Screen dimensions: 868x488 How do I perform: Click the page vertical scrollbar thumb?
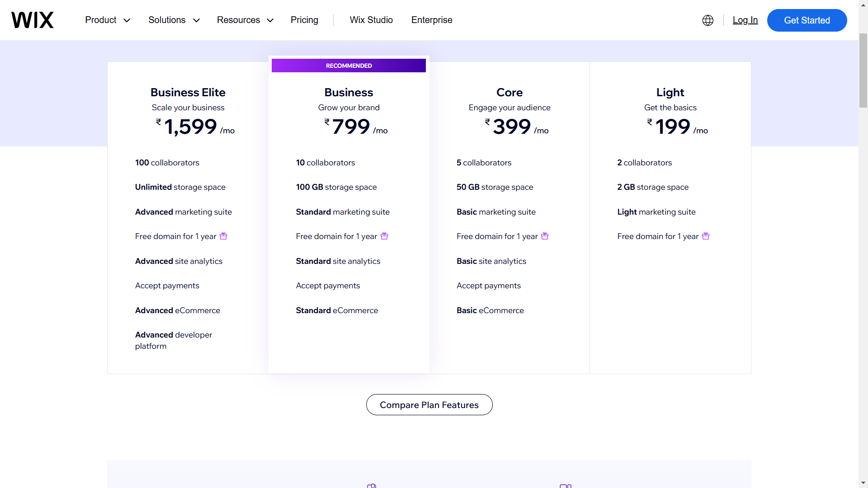click(x=863, y=70)
